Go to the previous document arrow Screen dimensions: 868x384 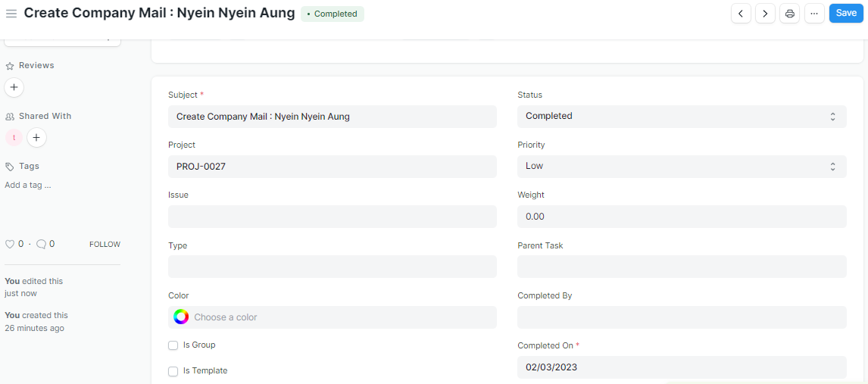point(741,14)
